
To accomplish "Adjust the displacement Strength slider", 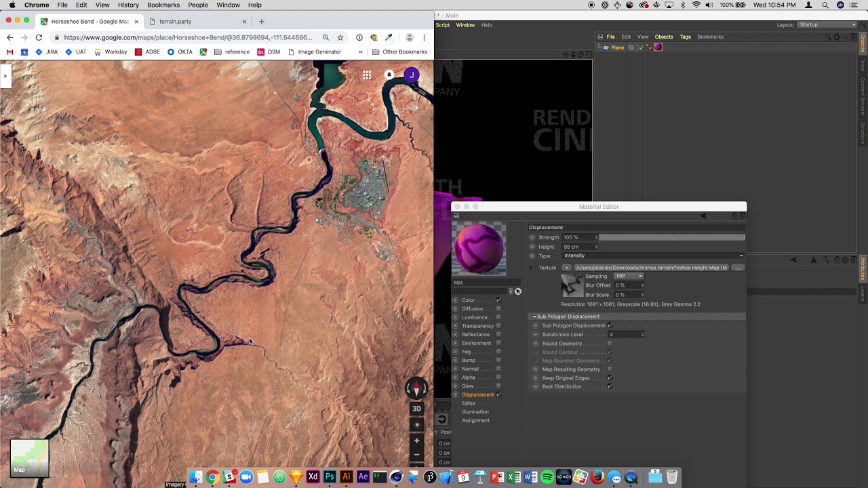I will [x=671, y=237].
